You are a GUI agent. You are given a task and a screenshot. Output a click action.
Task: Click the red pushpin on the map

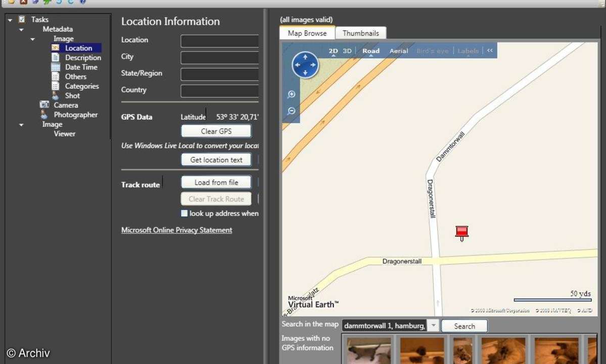tap(461, 233)
